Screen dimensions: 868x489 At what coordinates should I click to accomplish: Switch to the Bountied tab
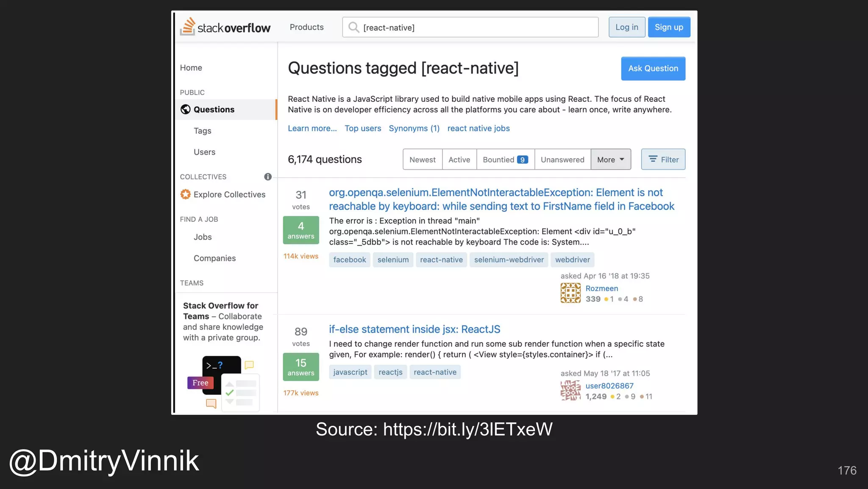click(505, 159)
